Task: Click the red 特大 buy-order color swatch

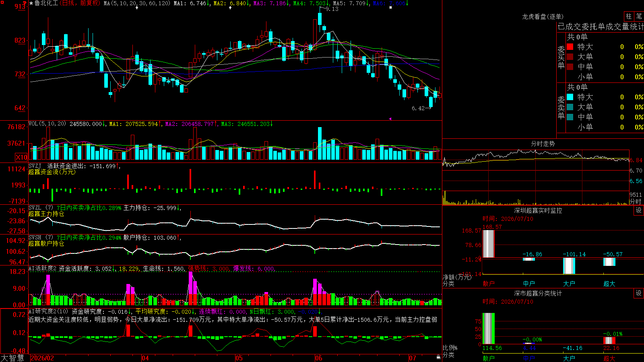Action: (570, 47)
